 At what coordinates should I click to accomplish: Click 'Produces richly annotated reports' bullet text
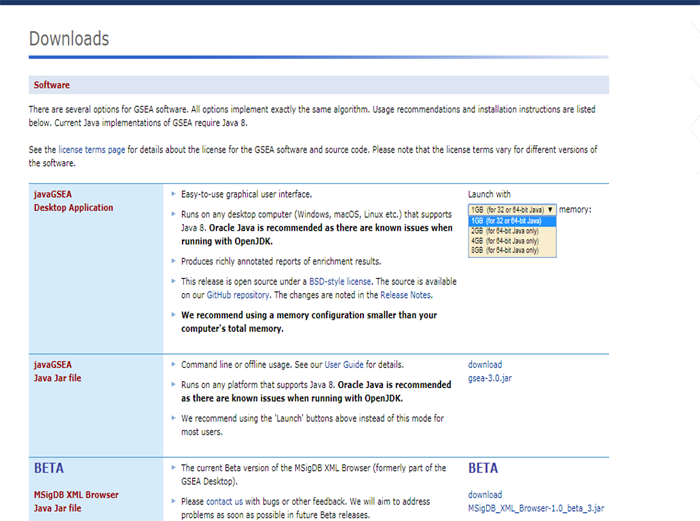point(281,261)
